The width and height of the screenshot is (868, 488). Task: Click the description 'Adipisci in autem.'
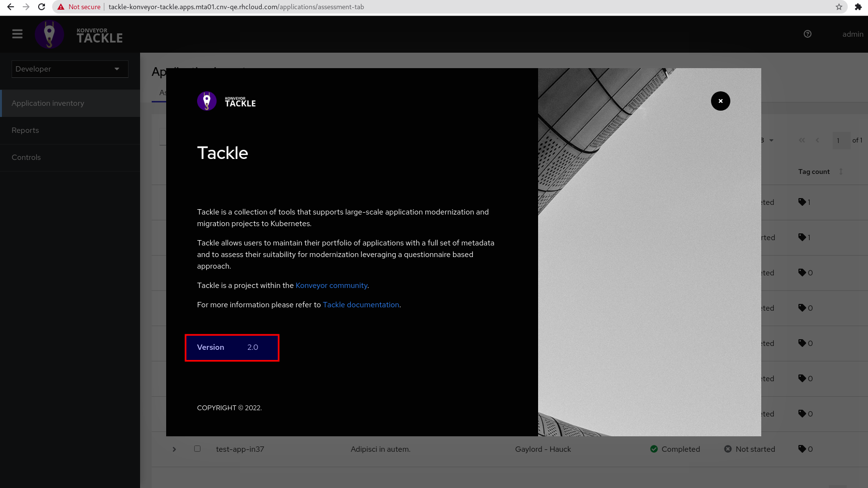coord(381,449)
